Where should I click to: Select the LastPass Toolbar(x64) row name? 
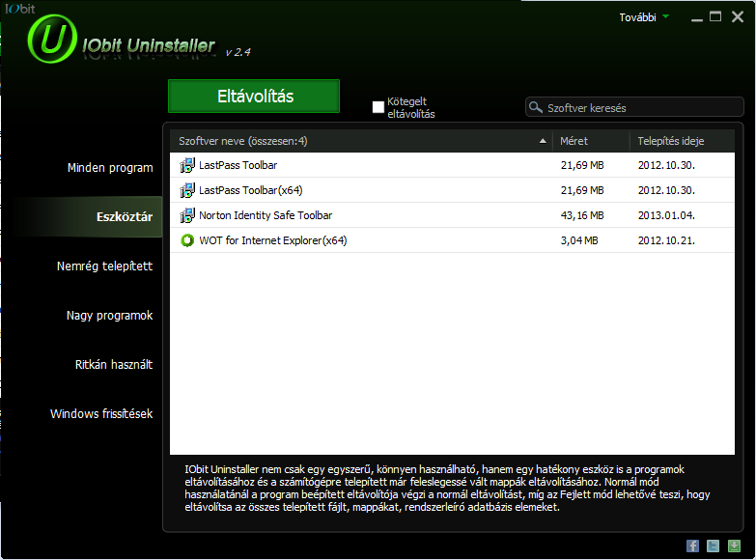(x=251, y=190)
